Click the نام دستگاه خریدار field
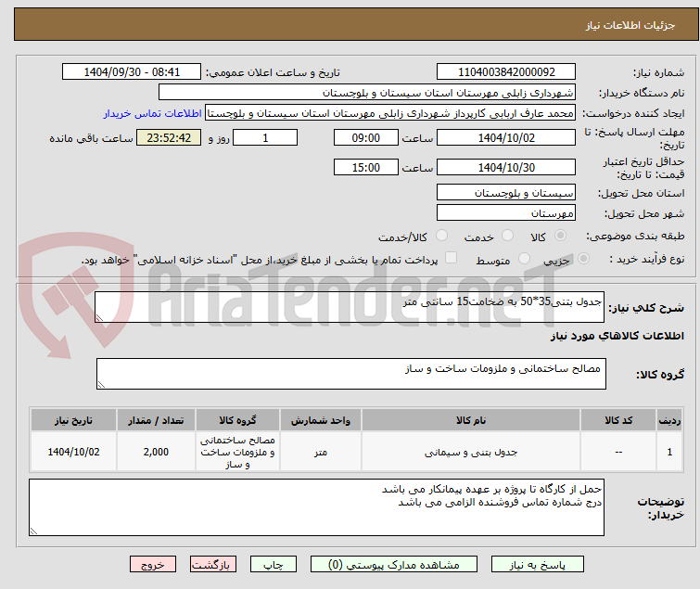Viewport: 700px width, 589px height. 367,93
